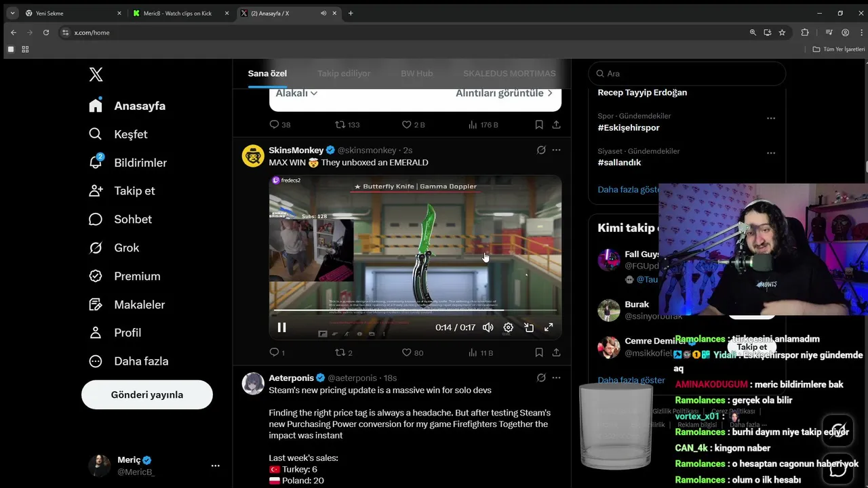The width and height of the screenshot is (868, 488).
Task: Click the Gönderi yayınla button
Action: 147,394
